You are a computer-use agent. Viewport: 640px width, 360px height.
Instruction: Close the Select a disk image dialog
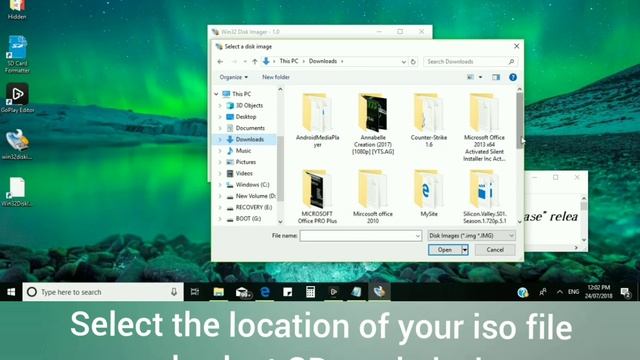(516, 47)
